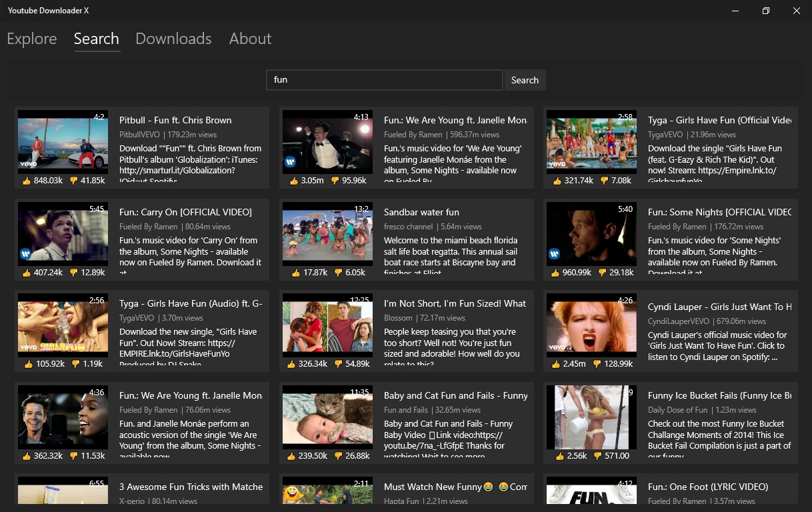
Task: Click the Fun.: Some Nights thumbnail
Action: (591, 234)
